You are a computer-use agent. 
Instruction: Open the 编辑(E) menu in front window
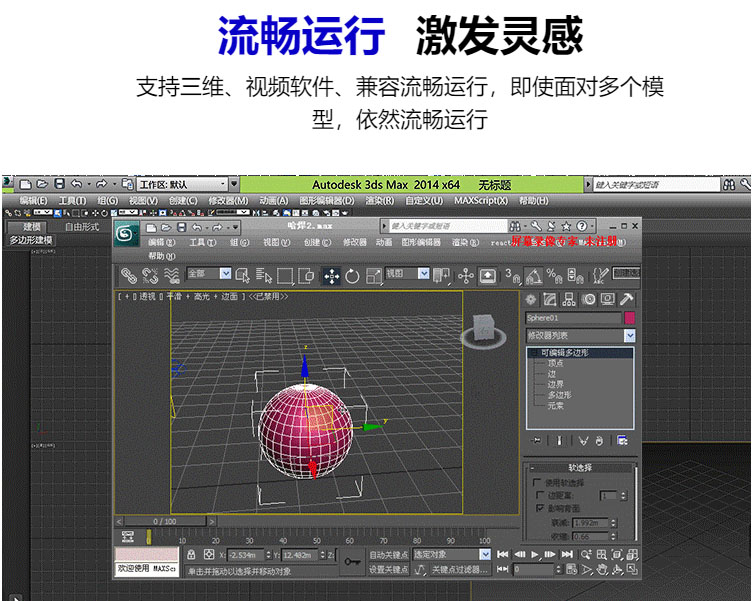[x=161, y=242]
